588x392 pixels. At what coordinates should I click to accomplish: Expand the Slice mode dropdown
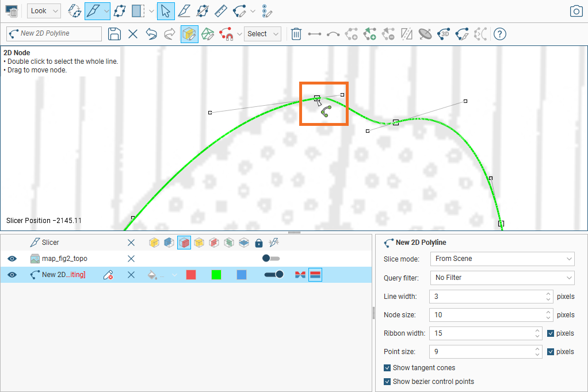502,259
